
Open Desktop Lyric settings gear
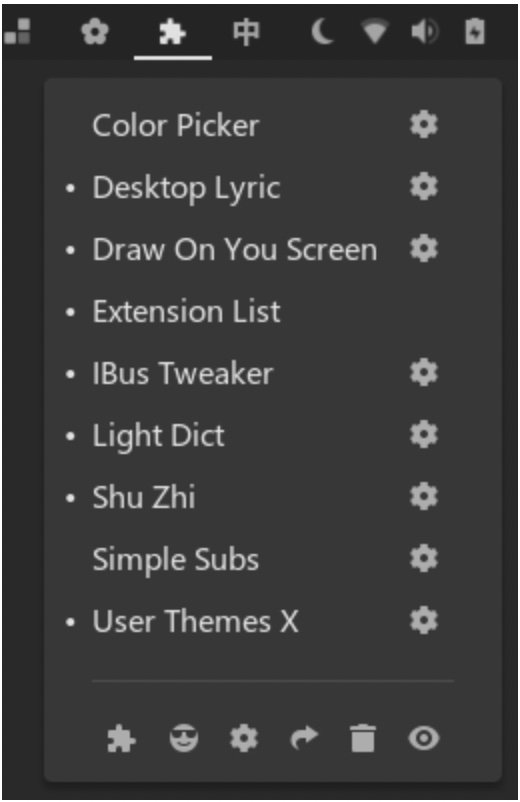(424, 187)
